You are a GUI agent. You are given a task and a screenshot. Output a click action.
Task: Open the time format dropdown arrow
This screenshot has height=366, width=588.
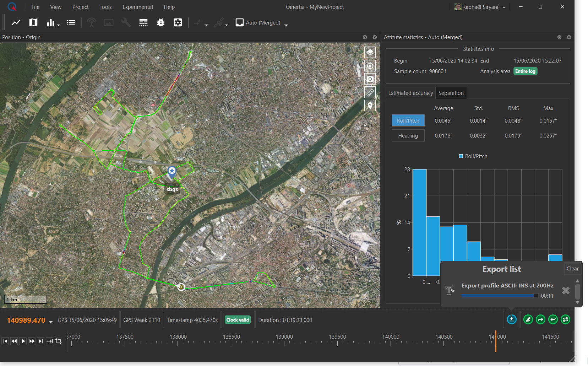(51, 322)
